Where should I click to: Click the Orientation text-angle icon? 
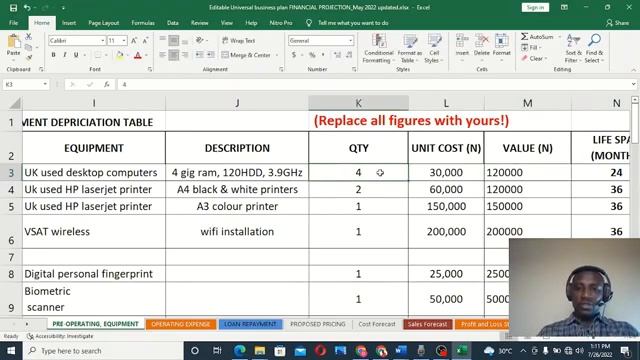coord(200,40)
